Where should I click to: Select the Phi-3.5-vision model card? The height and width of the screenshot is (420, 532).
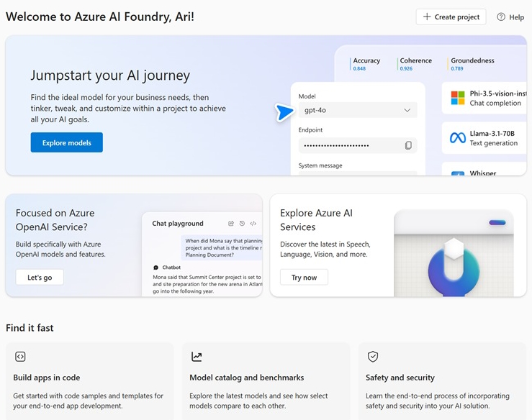coord(484,99)
